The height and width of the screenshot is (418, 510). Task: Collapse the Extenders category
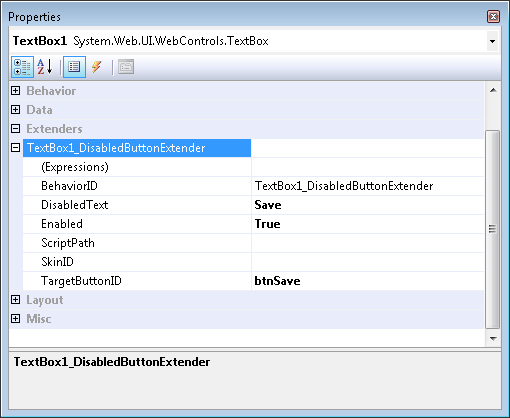[16, 129]
